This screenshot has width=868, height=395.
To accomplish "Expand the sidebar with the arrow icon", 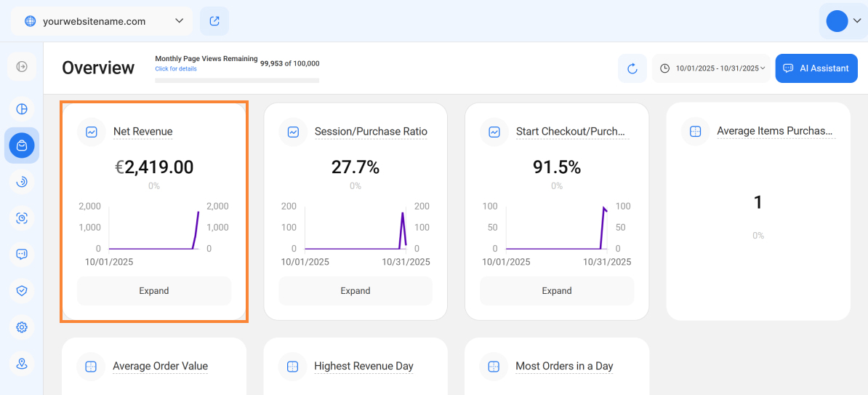I will click(22, 67).
